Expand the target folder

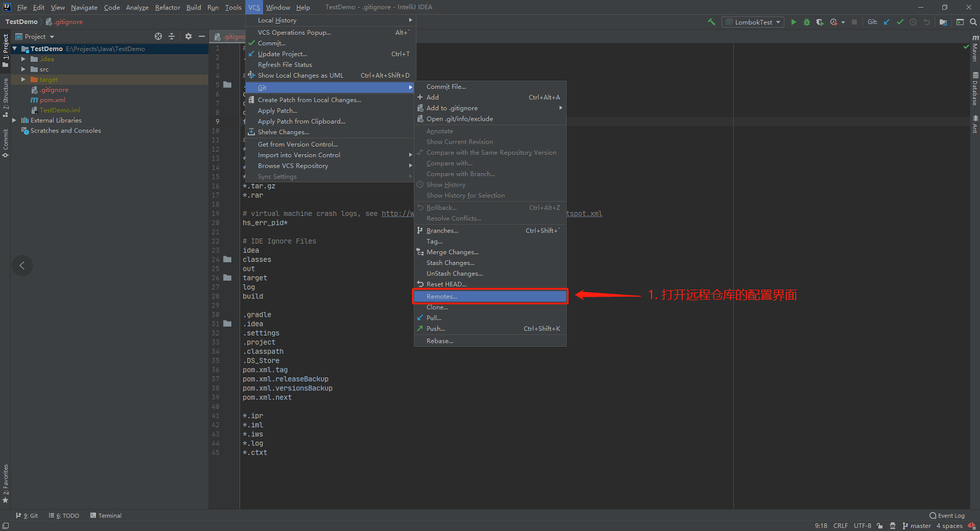point(23,79)
